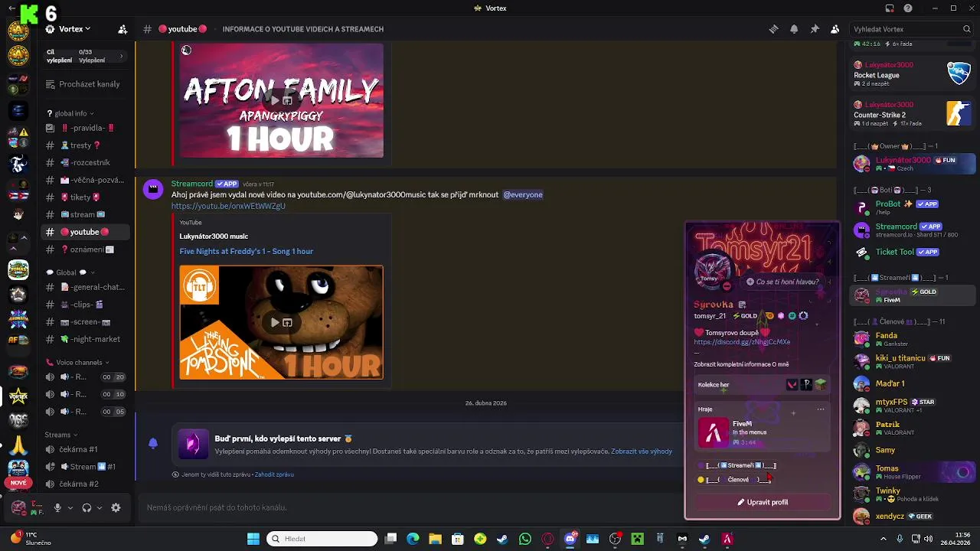980x551 pixels.
Task: Click the Minecraft icon in Kolekce her
Action: (x=820, y=384)
